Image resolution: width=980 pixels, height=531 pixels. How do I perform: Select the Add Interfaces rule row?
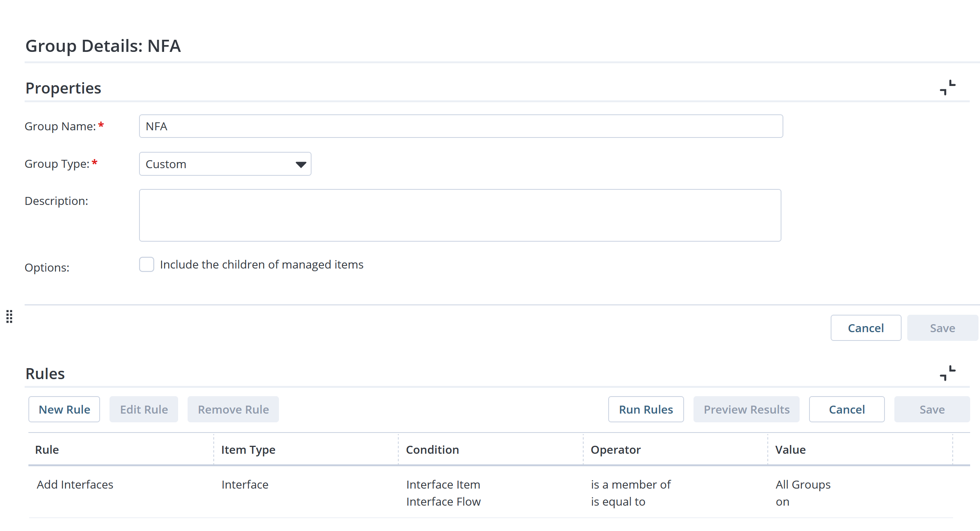pyautogui.click(x=75, y=484)
